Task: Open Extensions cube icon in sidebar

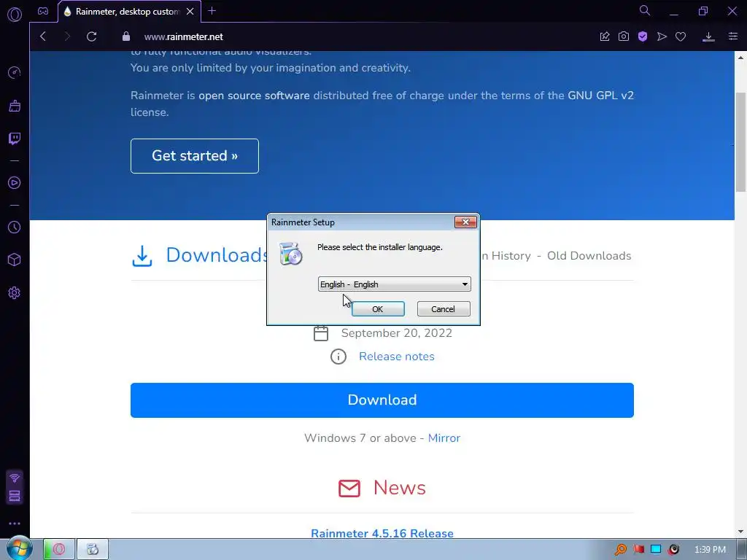Action: [x=15, y=260]
